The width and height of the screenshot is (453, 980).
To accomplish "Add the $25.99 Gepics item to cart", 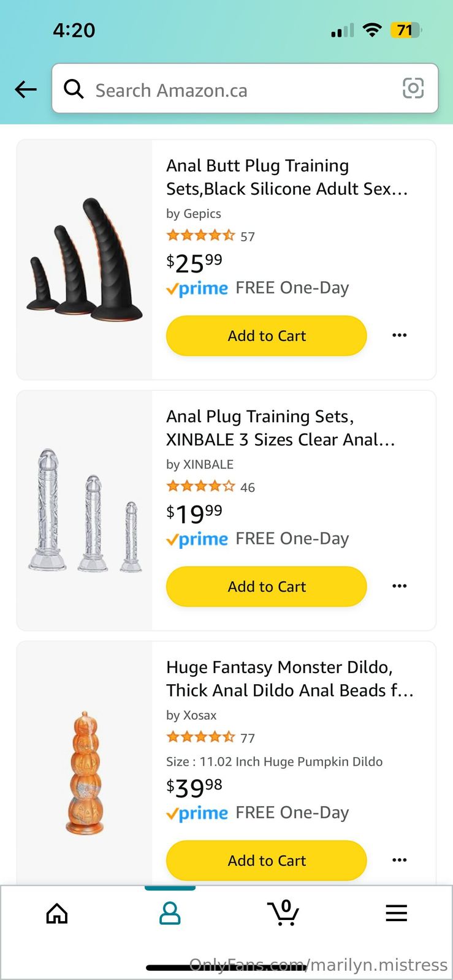I will point(267,336).
